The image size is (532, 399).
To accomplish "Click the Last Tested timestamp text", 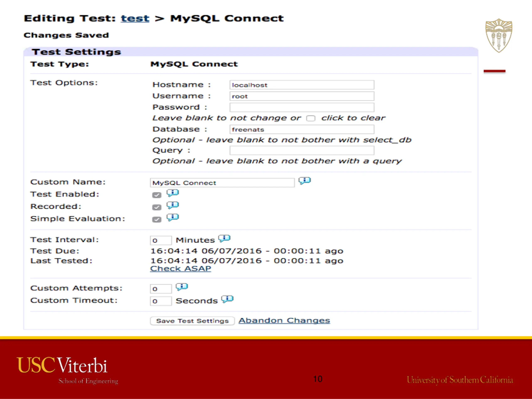I will pos(247,261).
